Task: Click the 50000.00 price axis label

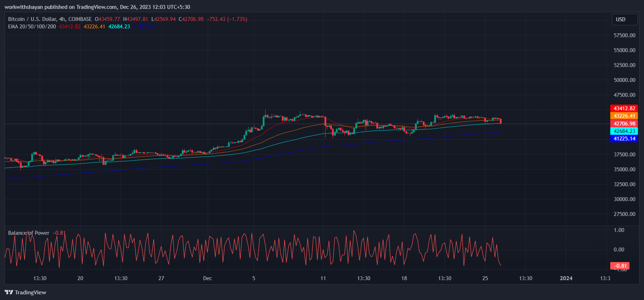Action: tap(624, 80)
